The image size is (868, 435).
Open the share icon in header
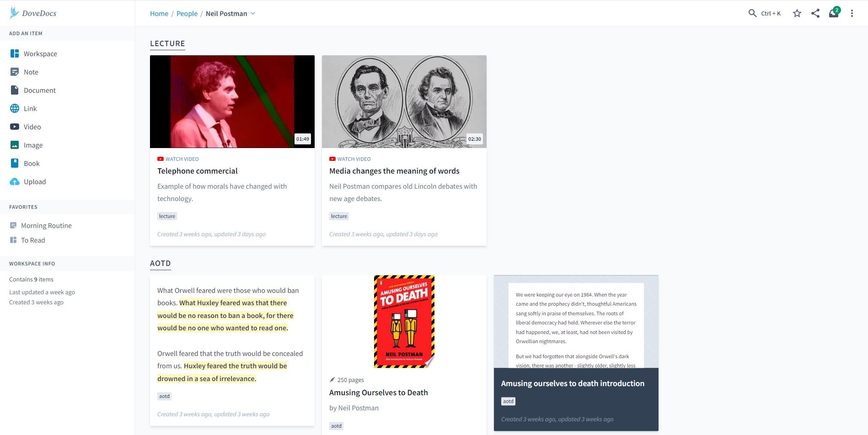click(815, 13)
